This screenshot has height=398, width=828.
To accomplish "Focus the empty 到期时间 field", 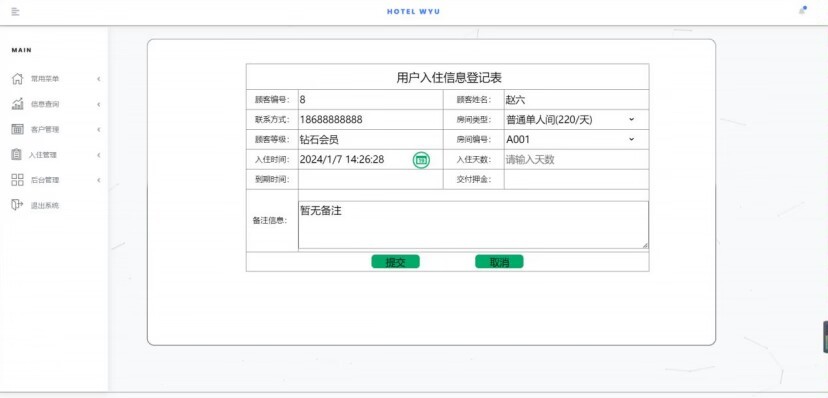I will [370, 179].
